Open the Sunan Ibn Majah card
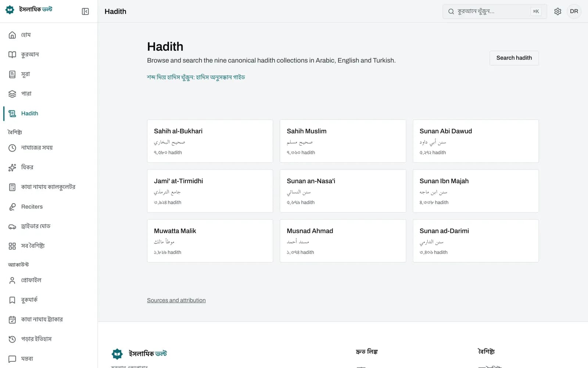The height and width of the screenshot is (368, 588). click(x=476, y=191)
